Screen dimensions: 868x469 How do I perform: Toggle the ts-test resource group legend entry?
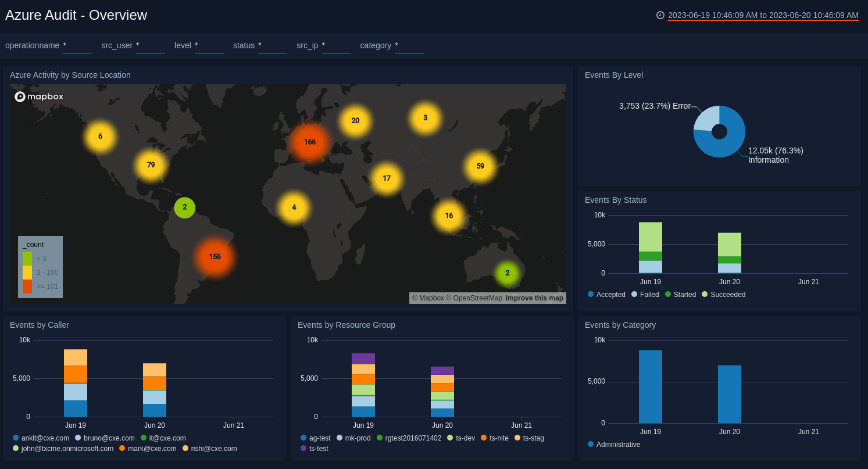(314, 449)
